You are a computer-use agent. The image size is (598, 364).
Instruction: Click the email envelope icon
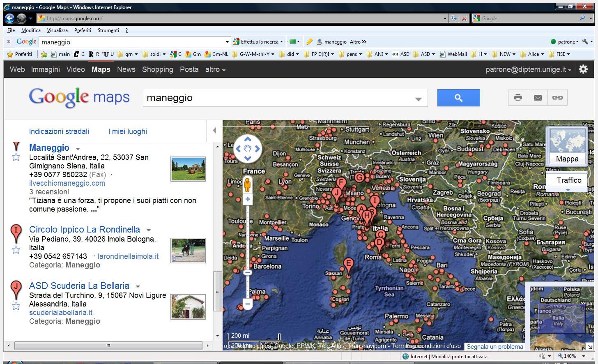tap(538, 98)
